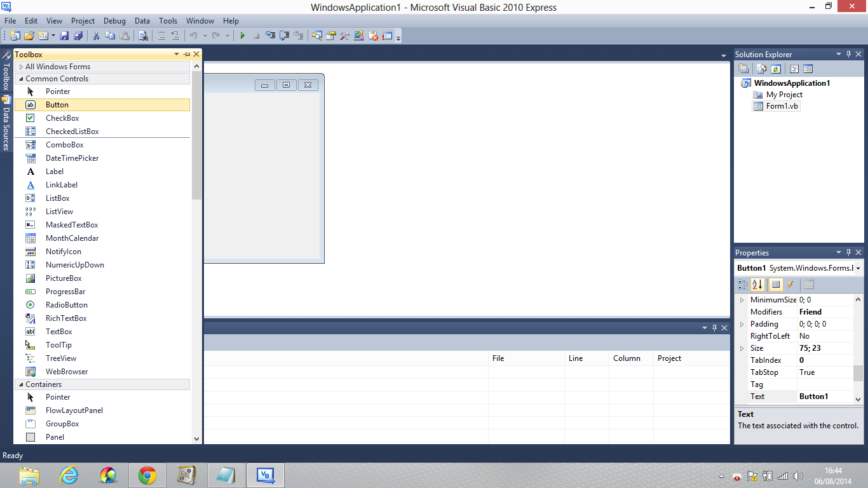This screenshot has width=868, height=488.
Task: Click the Properties icon in Solution Explorer toolbar
Action: 743,69
